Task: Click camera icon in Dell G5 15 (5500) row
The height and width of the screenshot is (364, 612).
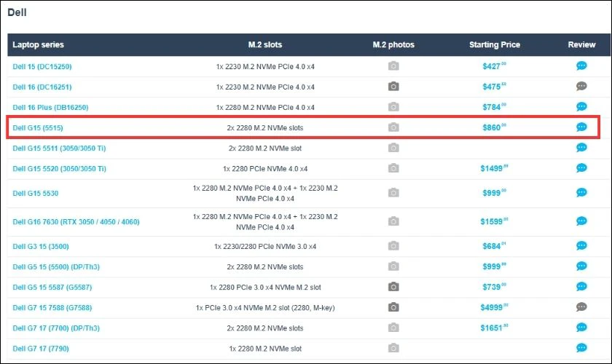Action: pyautogui.click(x=393, y=266)
